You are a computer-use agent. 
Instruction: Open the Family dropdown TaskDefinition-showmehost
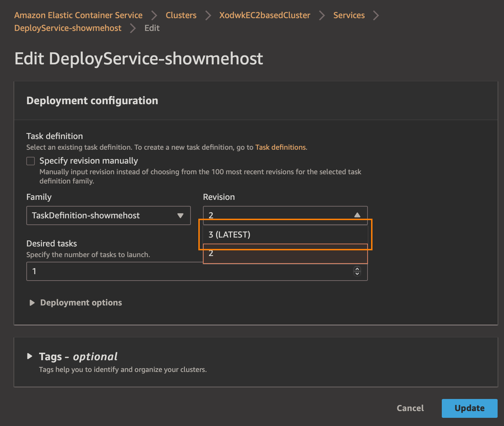pos(108,215)
